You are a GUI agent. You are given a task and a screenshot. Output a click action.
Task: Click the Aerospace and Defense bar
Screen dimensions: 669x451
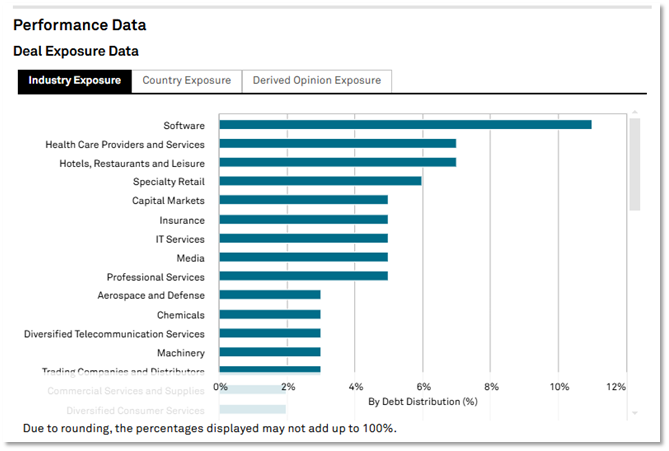click(270, 296)
